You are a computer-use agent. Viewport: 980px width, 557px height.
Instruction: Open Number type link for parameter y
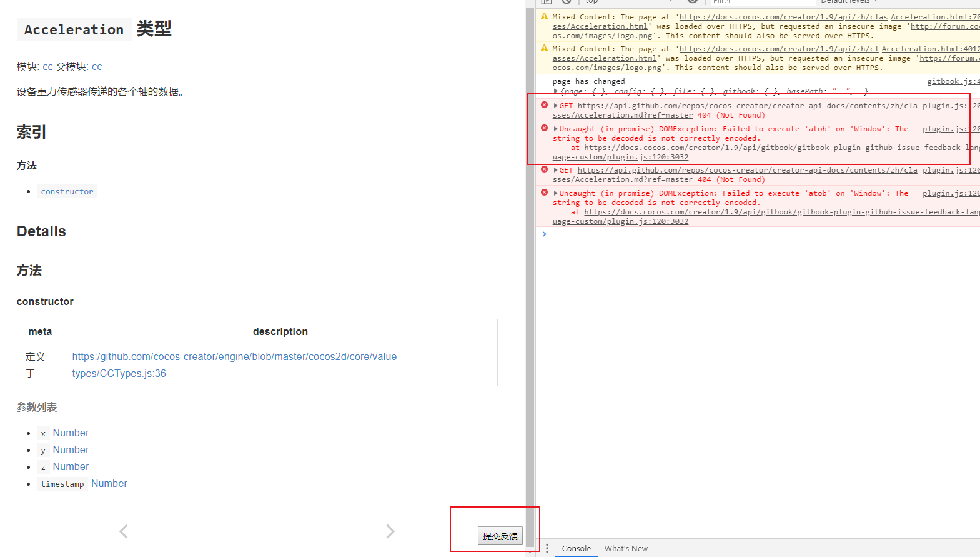tap(71, 449)
